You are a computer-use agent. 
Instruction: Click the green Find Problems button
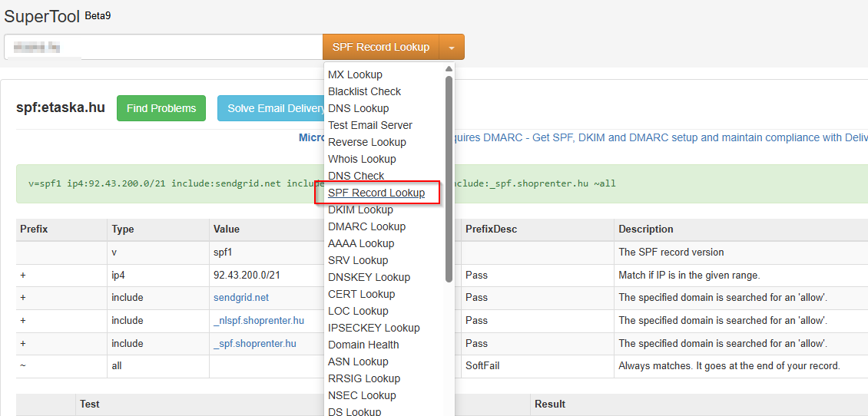161,108
